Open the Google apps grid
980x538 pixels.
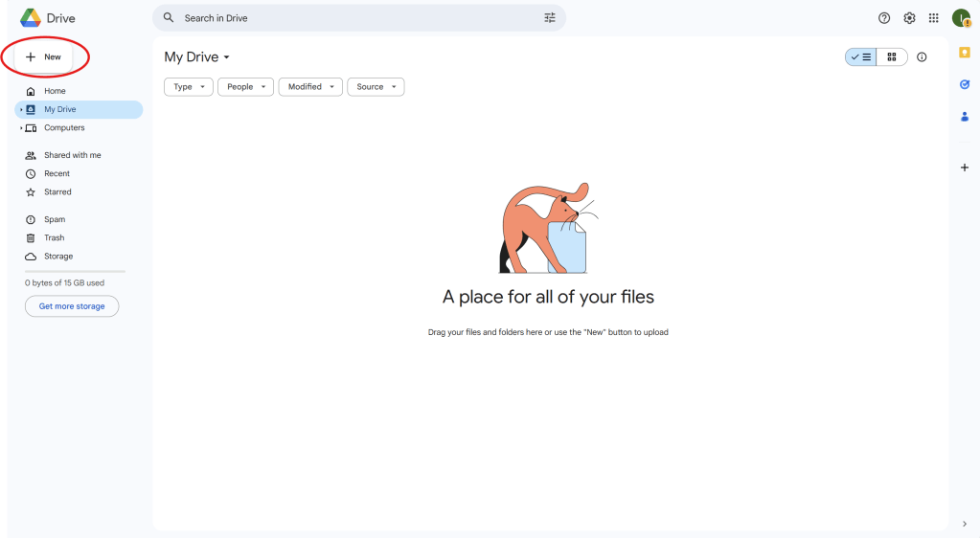[934, 18]
